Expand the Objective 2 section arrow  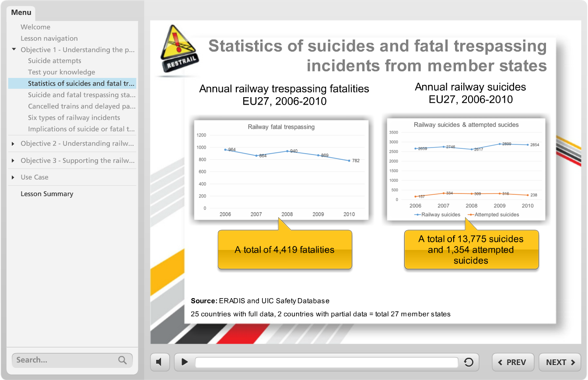(x=13, y=144)
